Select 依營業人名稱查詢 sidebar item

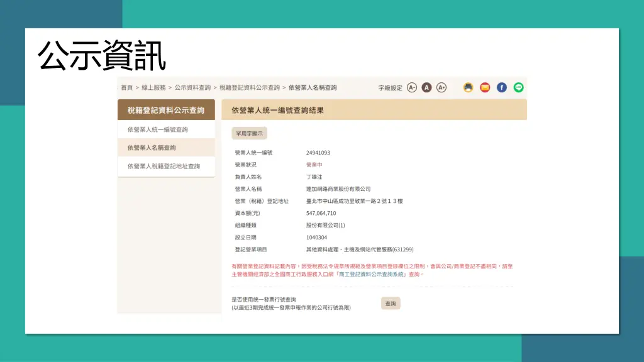pos(152,148)
